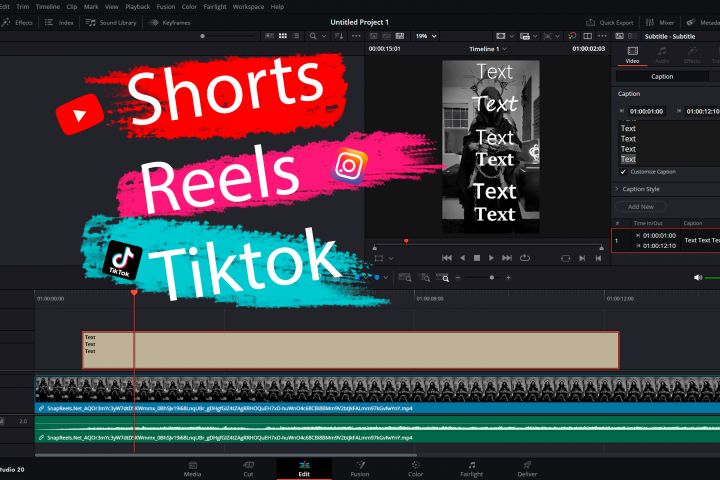Click the timeline zoom-to-fit icon
This screenshot has width=720, height=480.
coord(405,277)
